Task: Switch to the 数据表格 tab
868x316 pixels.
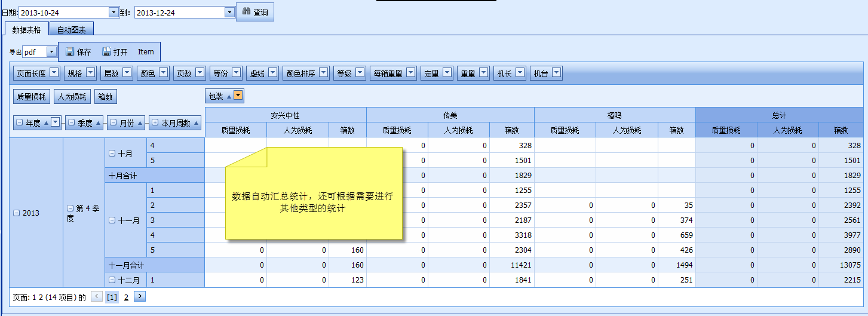Action: point(26,29)
